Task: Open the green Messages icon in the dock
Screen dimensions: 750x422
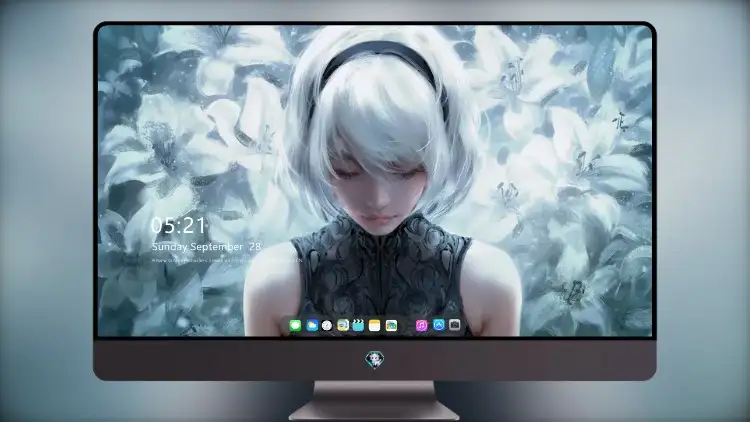Action: [x=295, y=326]
